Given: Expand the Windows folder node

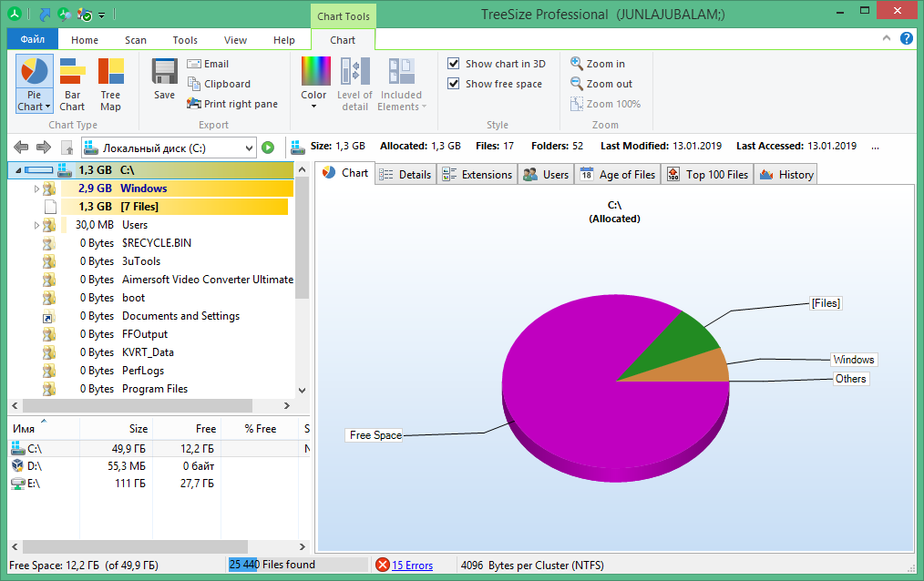Looking at the screenshot, I should pos(36,189).
